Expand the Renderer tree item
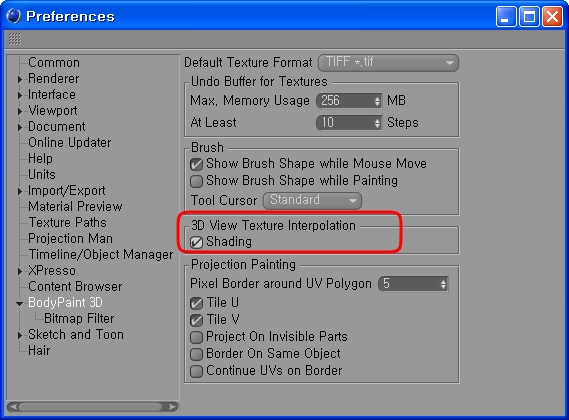Image resolution: width=569 pixels, height=420 pixels. pos(20,79)
